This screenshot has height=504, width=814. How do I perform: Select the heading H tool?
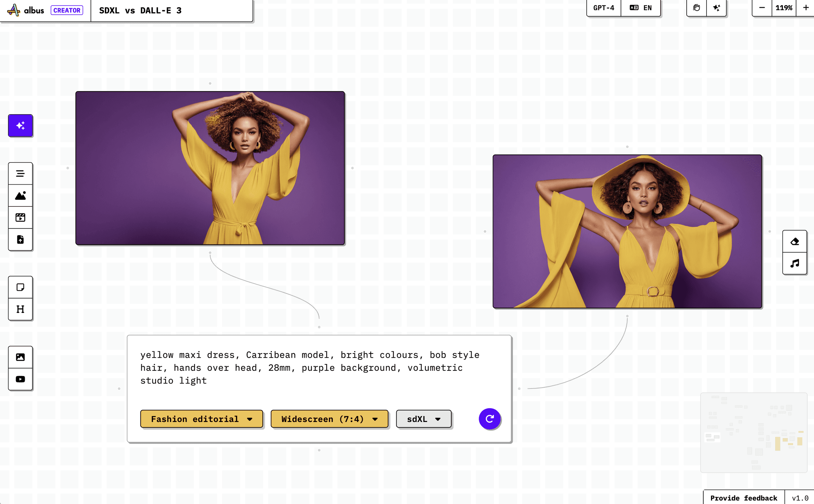[x=20, y=309]
